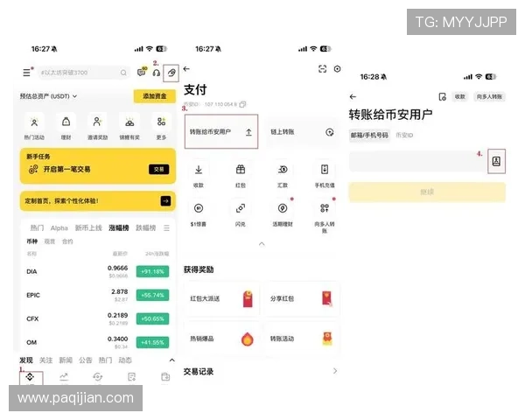Image resolution: width=525 pixels, height=420 pixels.
Task: Tap the 向多人转账 button at top right
Action: pos(489,97)
